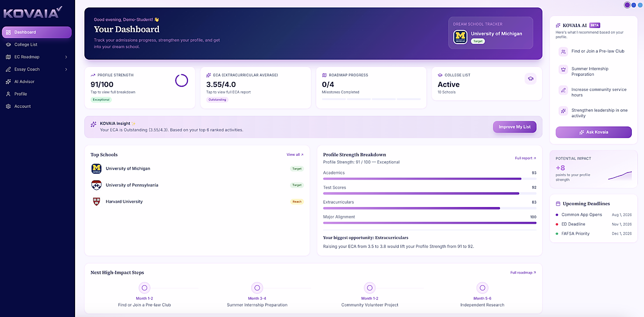This screenshot has width=644, height=317.
Task: Click the Summer Internship Preparation crown icon
Action: 563,69
